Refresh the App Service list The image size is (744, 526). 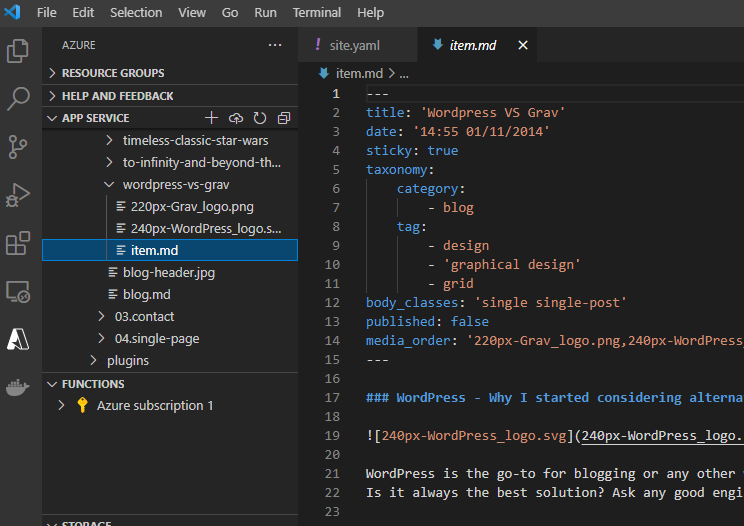260,118
